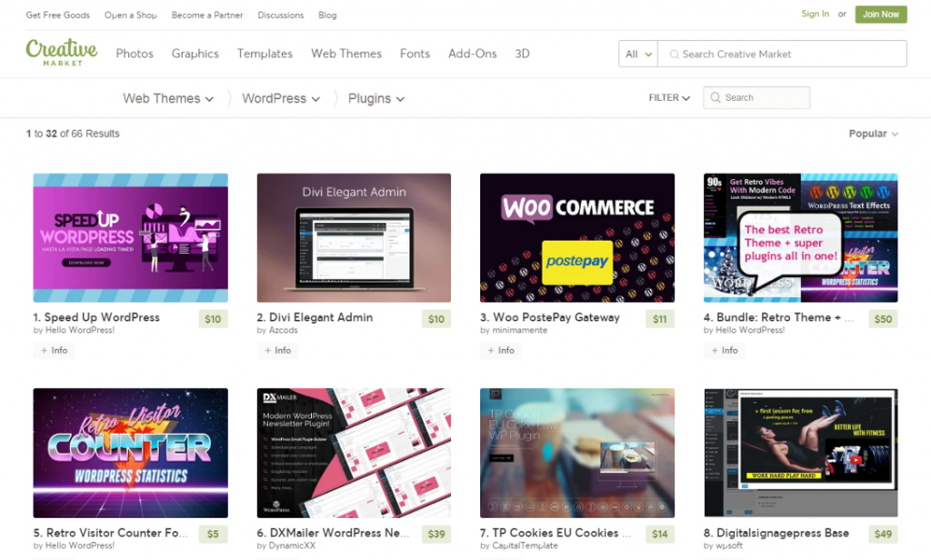Click the $50 price of the Retro Theme bundle
The height and width of the screenshot is (560, 931).
pos(883,319)
